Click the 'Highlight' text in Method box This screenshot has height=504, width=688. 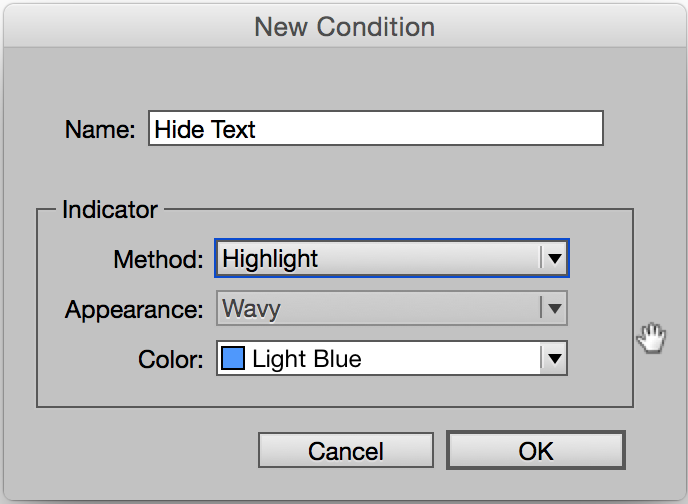point(270,259)
